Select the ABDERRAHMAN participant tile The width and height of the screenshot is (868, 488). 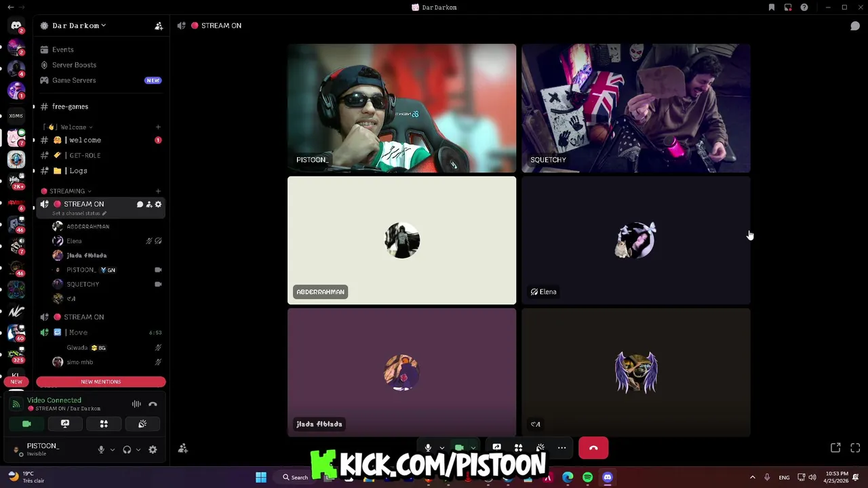coord(401,241)
